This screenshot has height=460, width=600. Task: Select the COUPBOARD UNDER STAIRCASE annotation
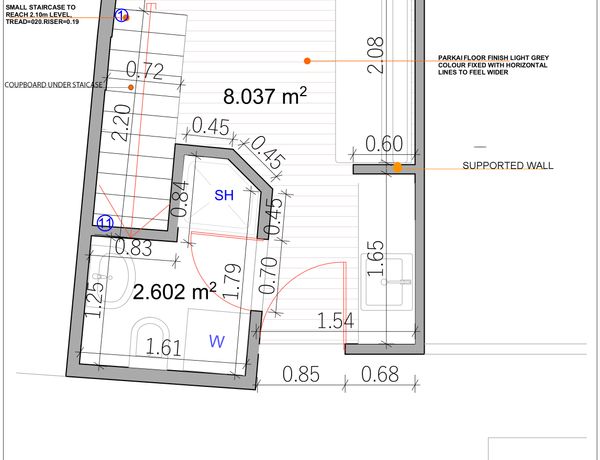coord(54,86)
